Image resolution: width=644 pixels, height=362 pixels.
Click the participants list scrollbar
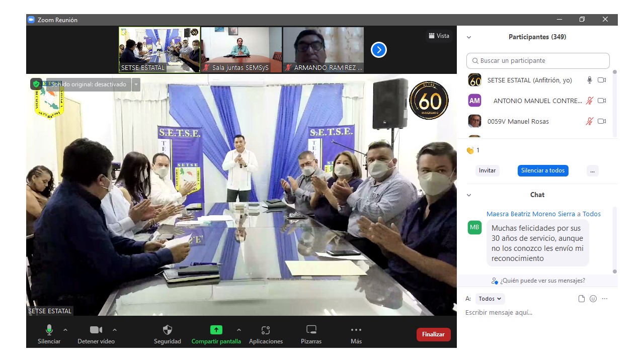tap(614, 103)
